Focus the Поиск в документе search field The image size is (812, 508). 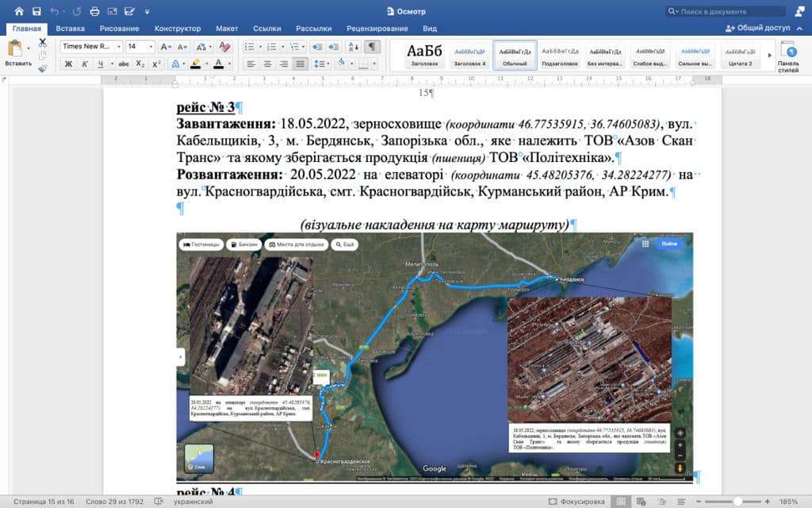(x=725, y=11)
